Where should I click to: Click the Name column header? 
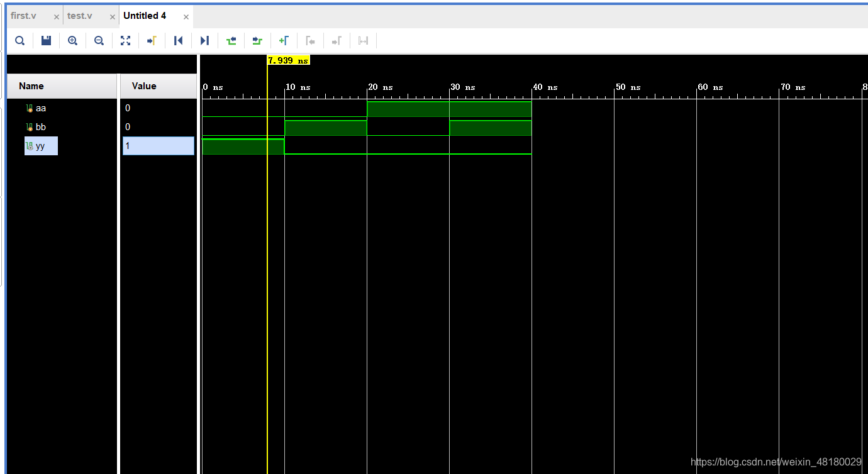tap(62, 86)
